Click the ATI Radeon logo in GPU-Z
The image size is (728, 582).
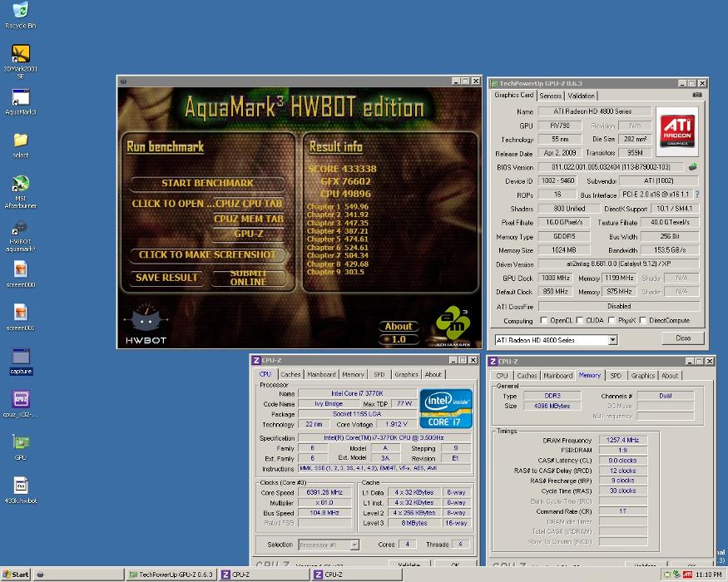point(677,131)
